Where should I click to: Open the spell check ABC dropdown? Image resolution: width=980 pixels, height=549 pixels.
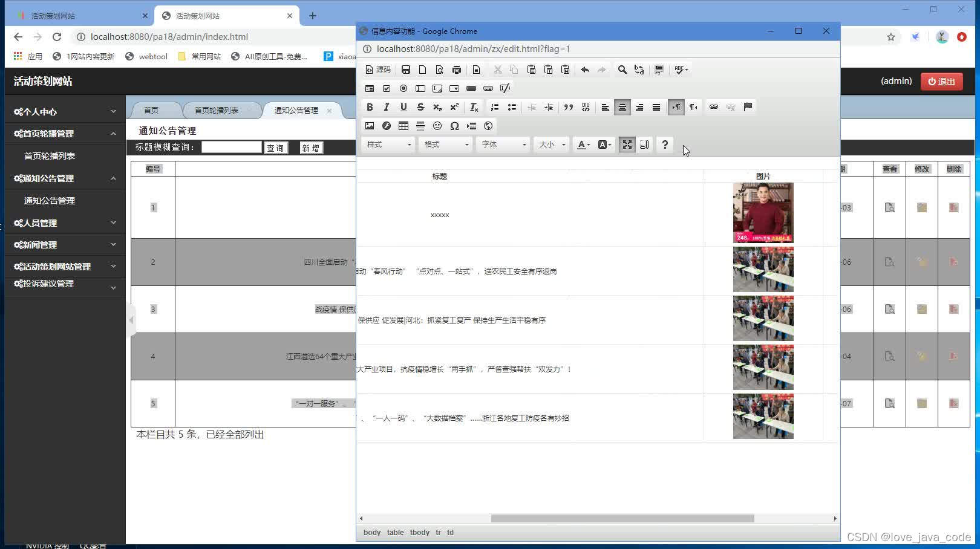(681, 70)
